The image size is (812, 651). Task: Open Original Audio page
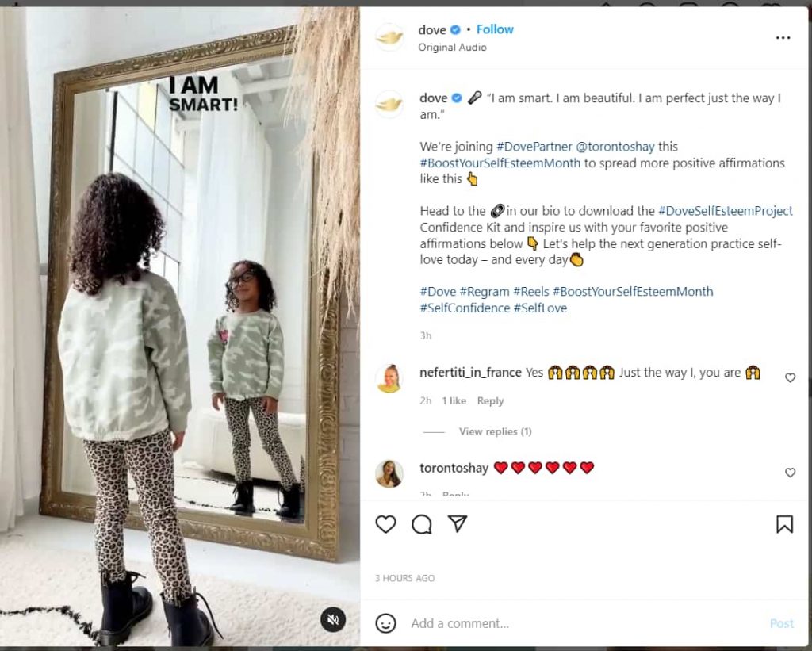pyautogui.click(x=452, y=47)
